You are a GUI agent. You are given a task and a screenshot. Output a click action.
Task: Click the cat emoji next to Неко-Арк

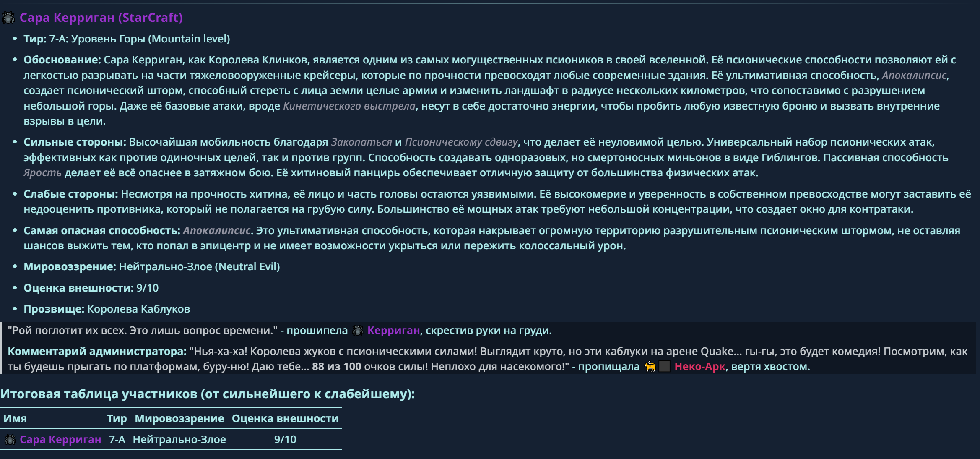tap(650, 367)
